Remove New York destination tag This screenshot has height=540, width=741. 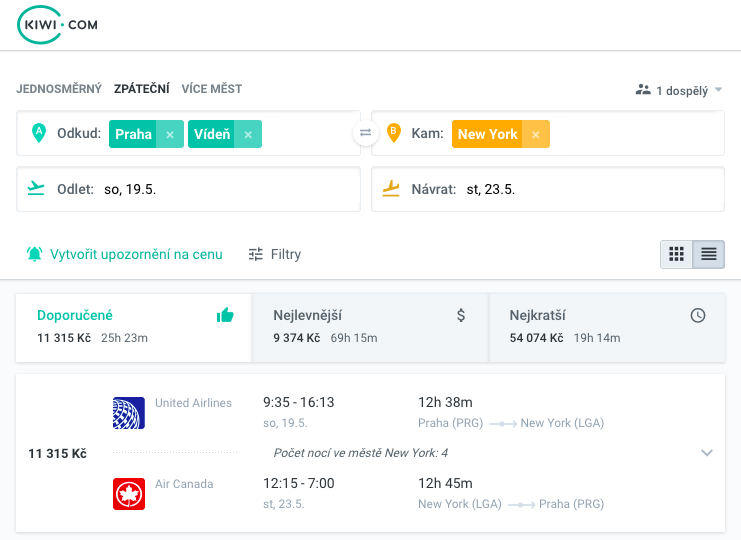(535, 134)
